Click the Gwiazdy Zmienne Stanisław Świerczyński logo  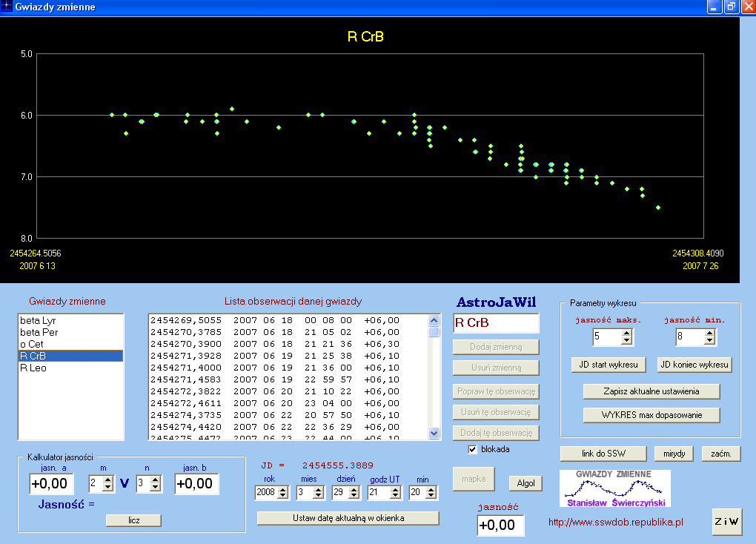[x=615, y=488]
